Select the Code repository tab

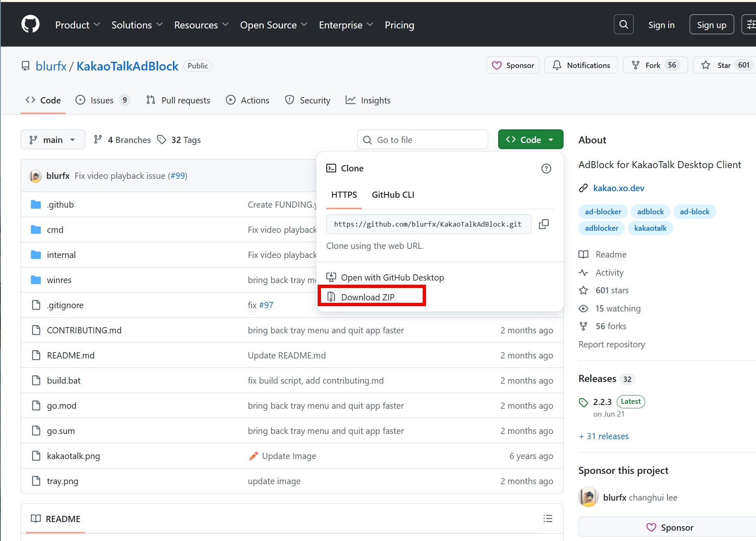pos(43,100)
